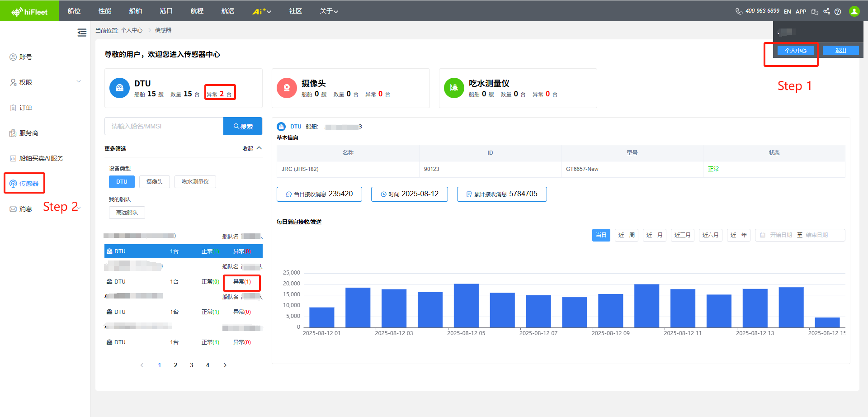The width and height of the screenshot is (868, 417).
Task: Click the 消息 message envelope icon
Action: point(13,209)
